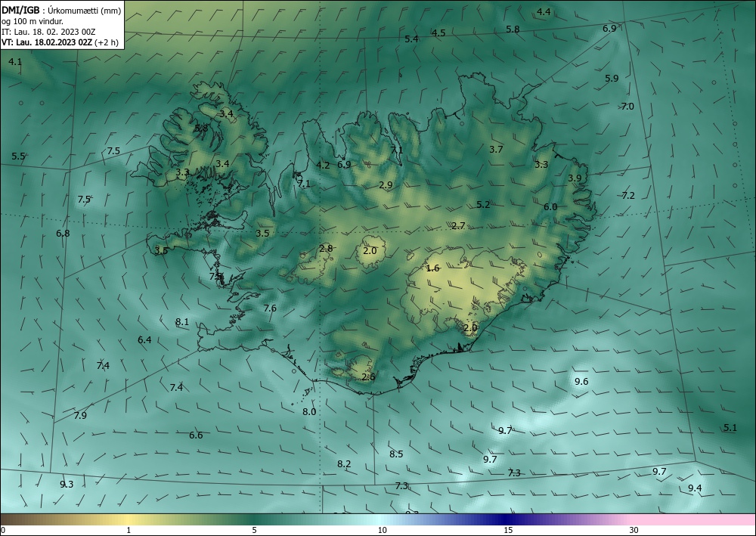Click the map value 8.5
This screenshot has width=756, height=536.
(396, 454)
